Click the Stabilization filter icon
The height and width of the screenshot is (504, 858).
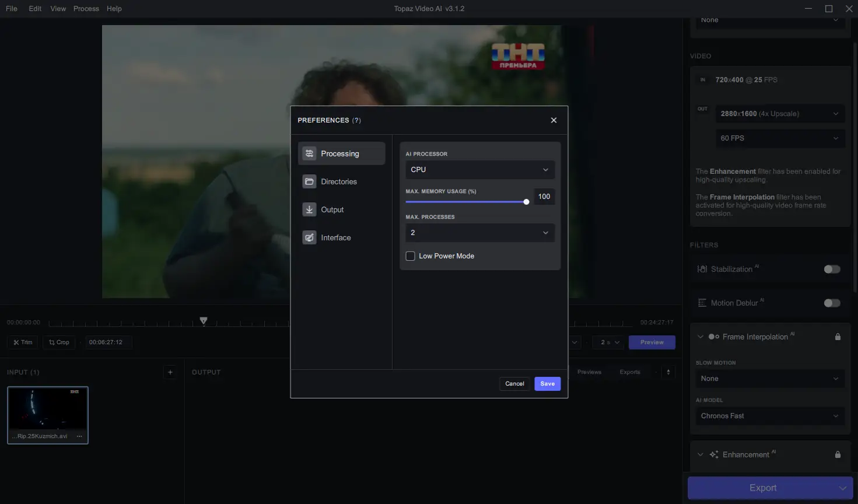[702, 269]
